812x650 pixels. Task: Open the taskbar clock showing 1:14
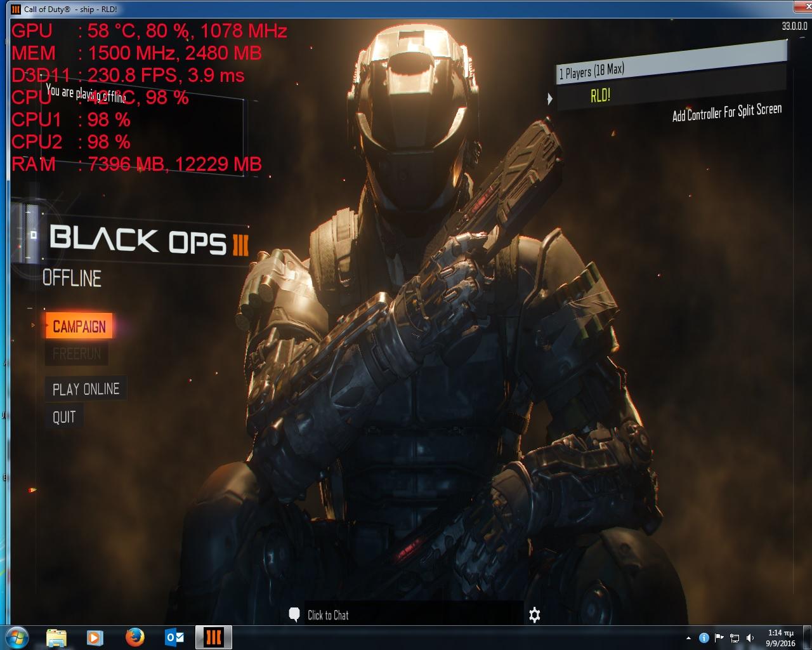pyautogui.click(x=780, y=638)
